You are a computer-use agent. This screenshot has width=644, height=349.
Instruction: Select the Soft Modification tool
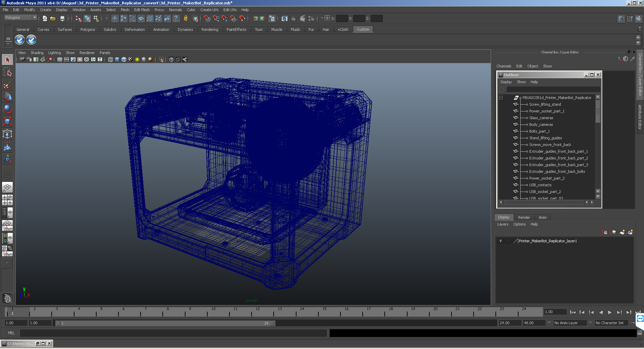tap(7, 147)
